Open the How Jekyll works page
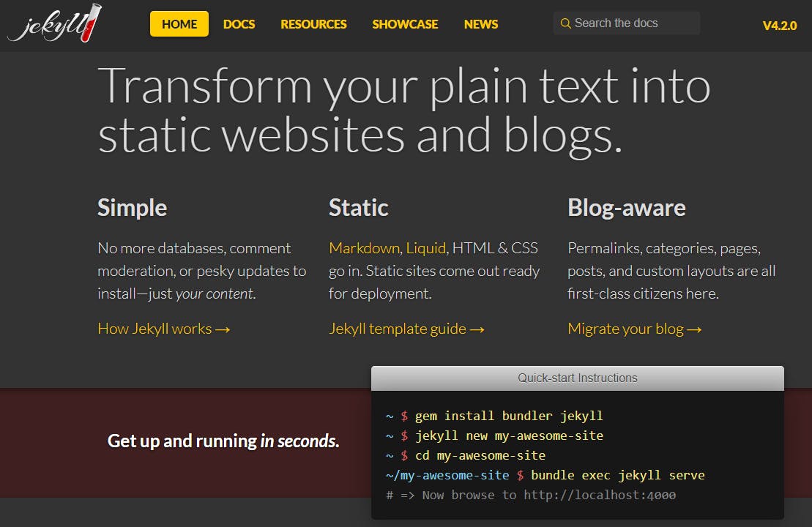The image size is (812, 527). tap(156, 329)
